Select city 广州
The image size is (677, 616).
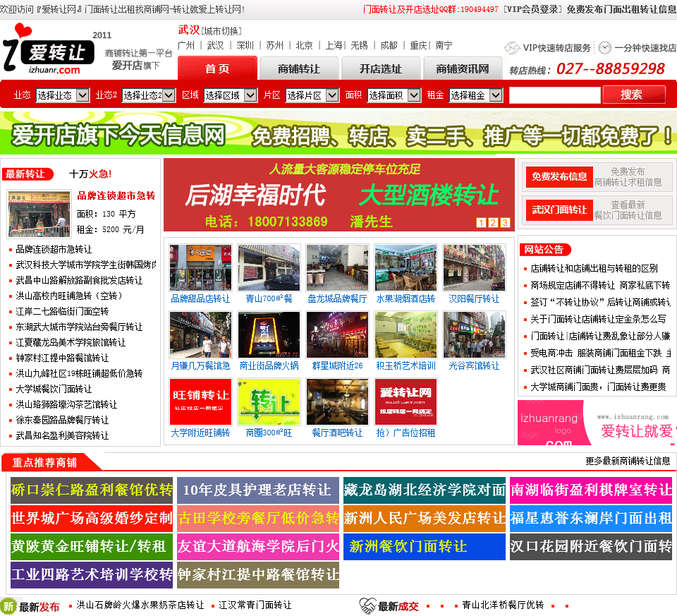coord(186,45)
